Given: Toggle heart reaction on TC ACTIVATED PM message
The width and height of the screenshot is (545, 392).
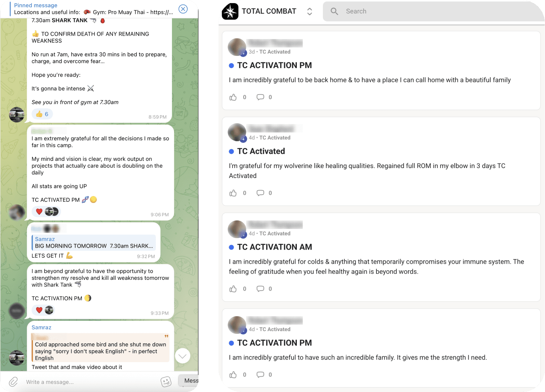Looking at the screenshot, I should [x=39, y=211].
